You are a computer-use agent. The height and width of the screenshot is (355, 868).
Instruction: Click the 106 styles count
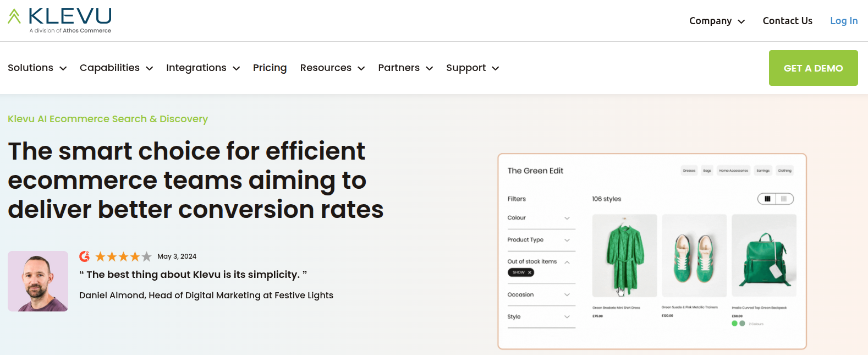(x=606, y=199)
